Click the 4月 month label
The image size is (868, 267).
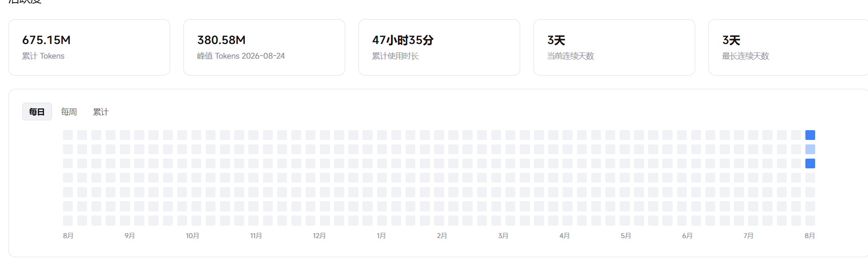click(565, 235)
